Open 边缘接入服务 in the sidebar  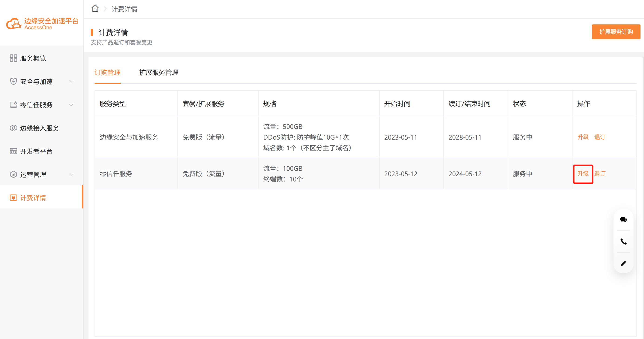click(41, 128)
